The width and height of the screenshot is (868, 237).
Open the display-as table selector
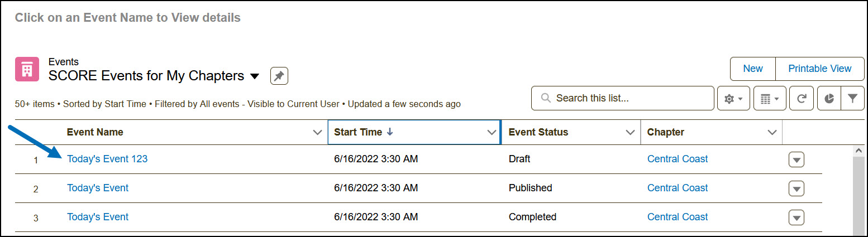770,99
